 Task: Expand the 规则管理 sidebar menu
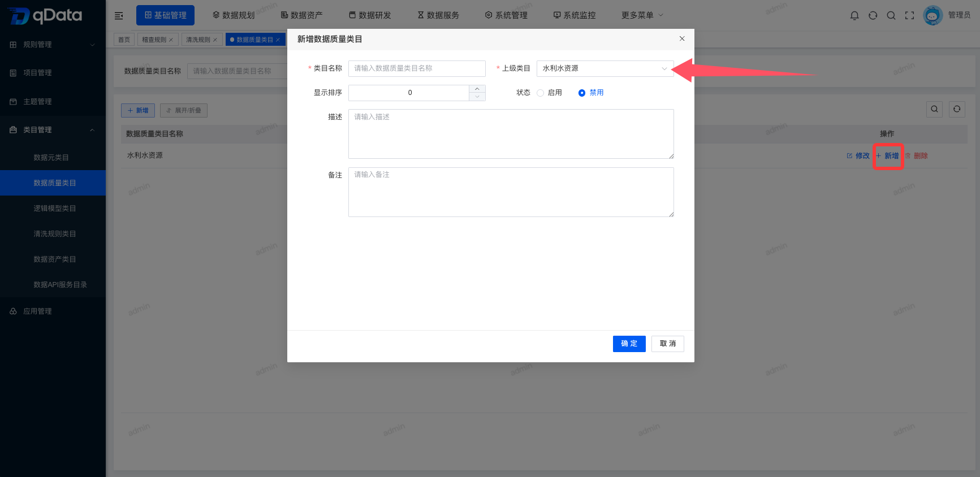coord(53,45)
